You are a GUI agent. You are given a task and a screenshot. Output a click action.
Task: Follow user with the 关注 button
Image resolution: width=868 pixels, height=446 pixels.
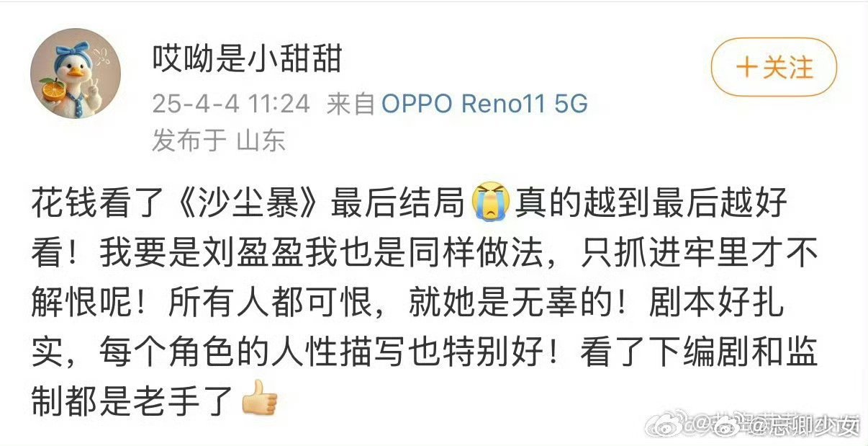(774, 68)
